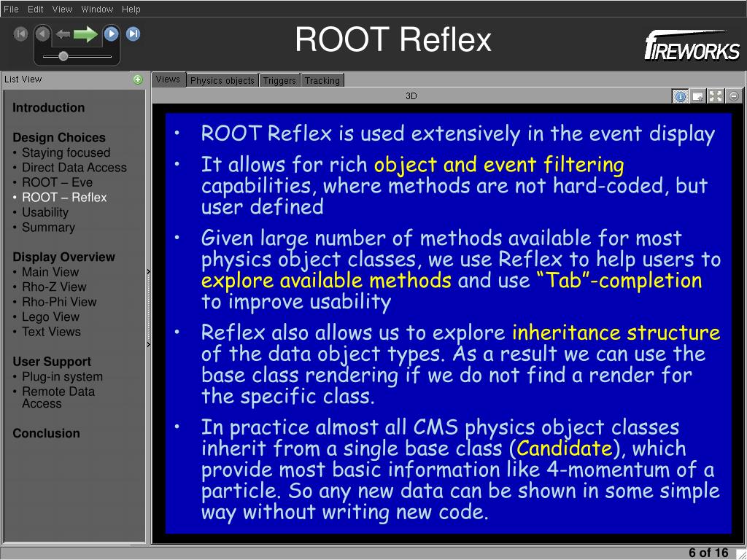Image resolution: width=747 pixels, height=560 pixels.
Task: Open the File menu
Action: click(x=11, y=9)
